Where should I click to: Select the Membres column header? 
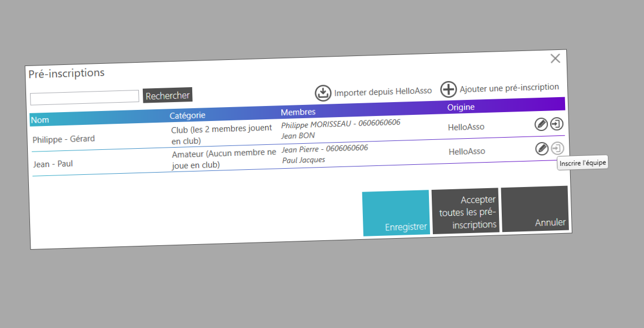click(298, 112)
